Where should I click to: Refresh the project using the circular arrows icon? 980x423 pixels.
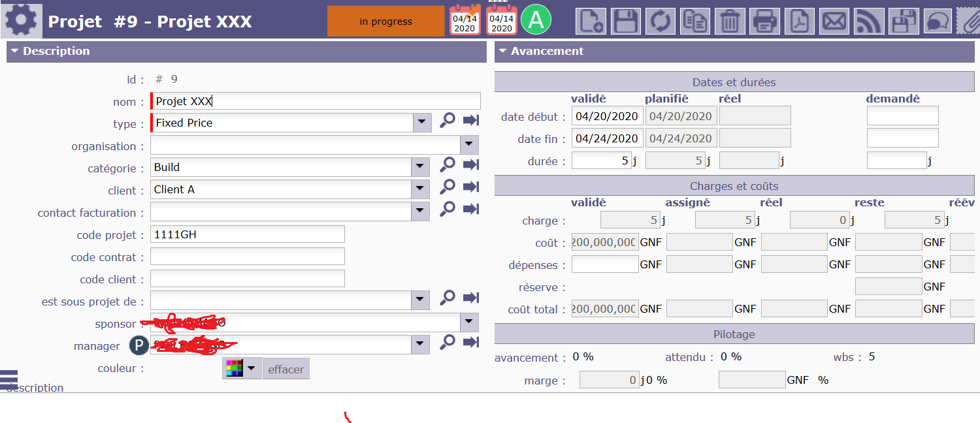[x=660, y=22]
